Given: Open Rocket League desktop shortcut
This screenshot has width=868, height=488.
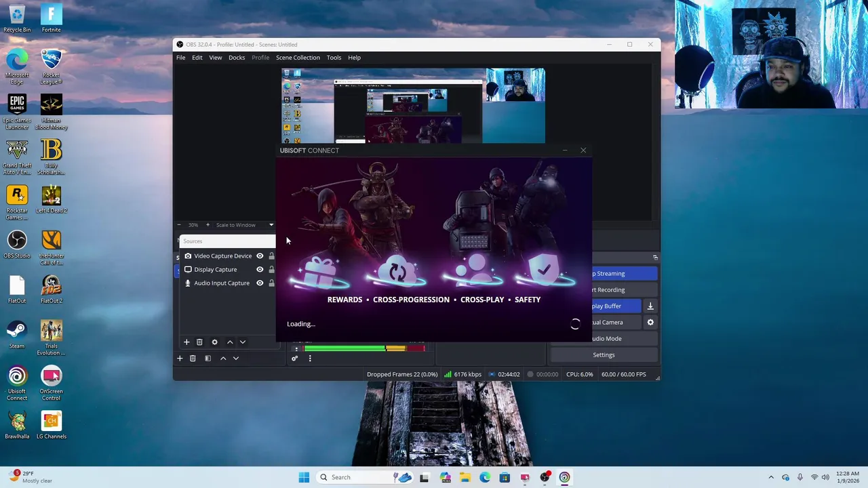Looking at the screenshot, I should (51, 66).
